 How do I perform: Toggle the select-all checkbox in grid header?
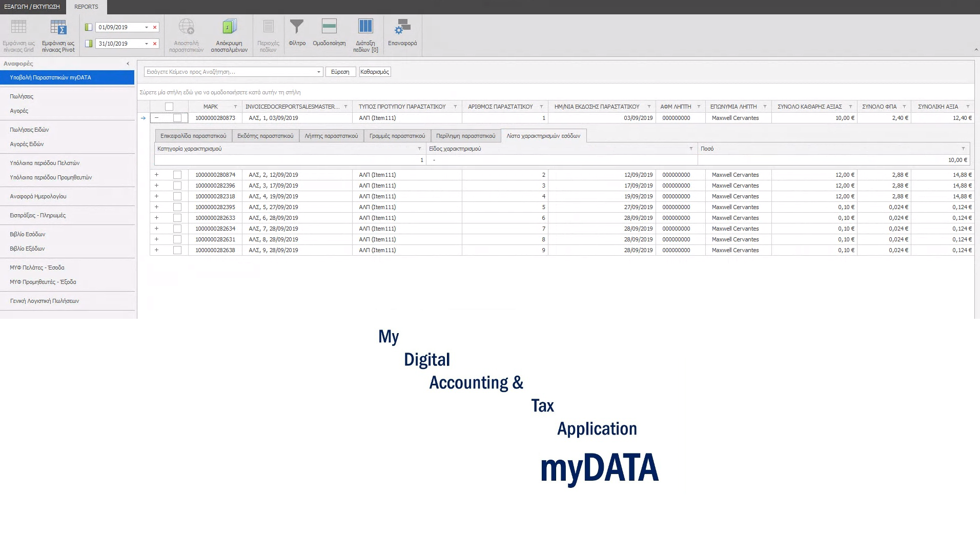point(169,107)
